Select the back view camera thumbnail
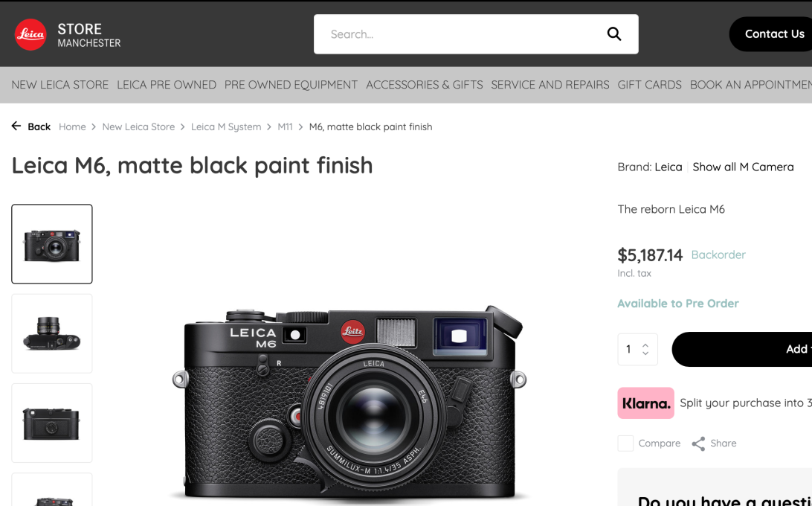The width and height of the screenshot is (812, 506). tap(52, 423)
